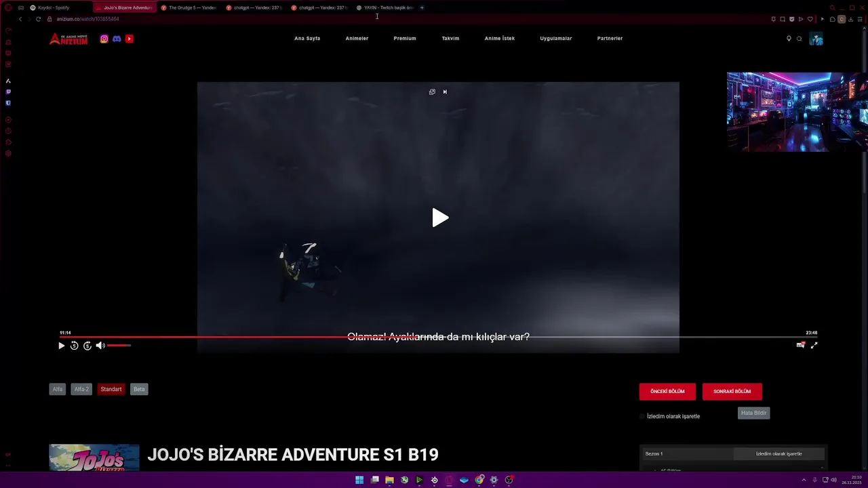The image size is (868, 488).
Task: Play the video with the center play button
Action: [441, 218]
